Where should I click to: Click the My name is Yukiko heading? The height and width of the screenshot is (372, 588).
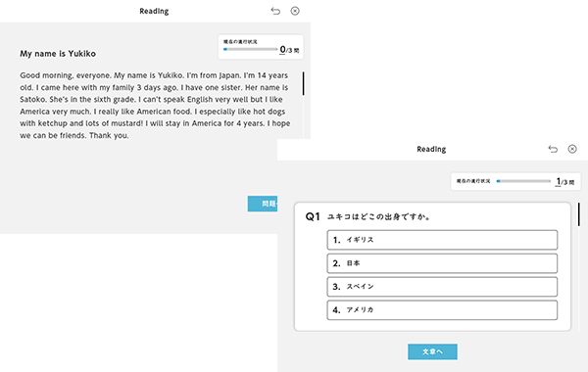[58, 54]
